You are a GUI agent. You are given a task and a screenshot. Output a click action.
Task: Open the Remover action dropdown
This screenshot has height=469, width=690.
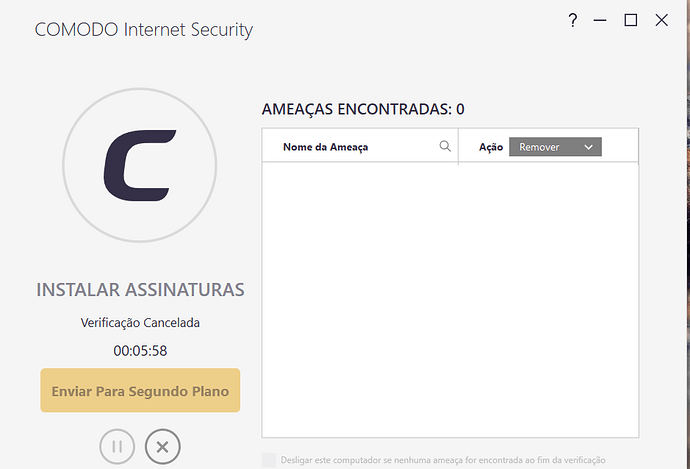[x=555, y=147]
